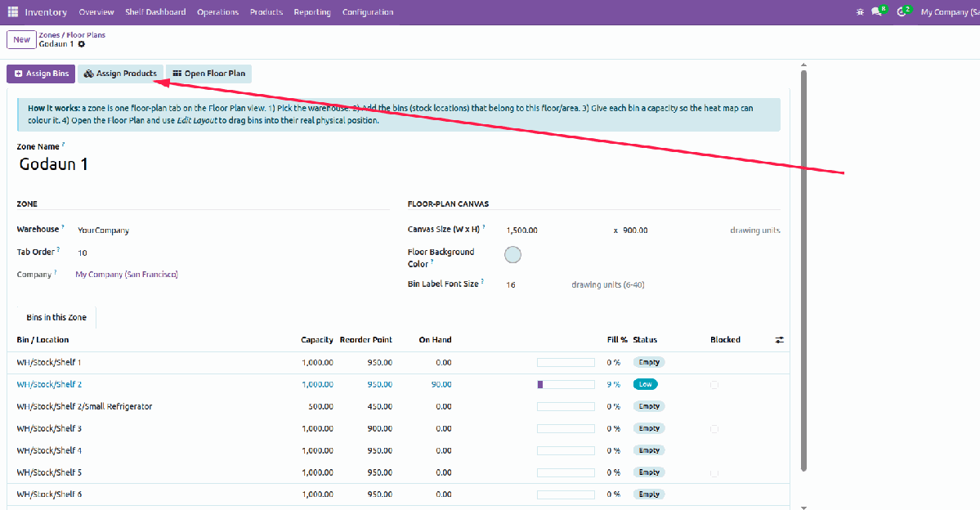
Task: Click the fill progress bar for Shelf 1
Action: 566,363
